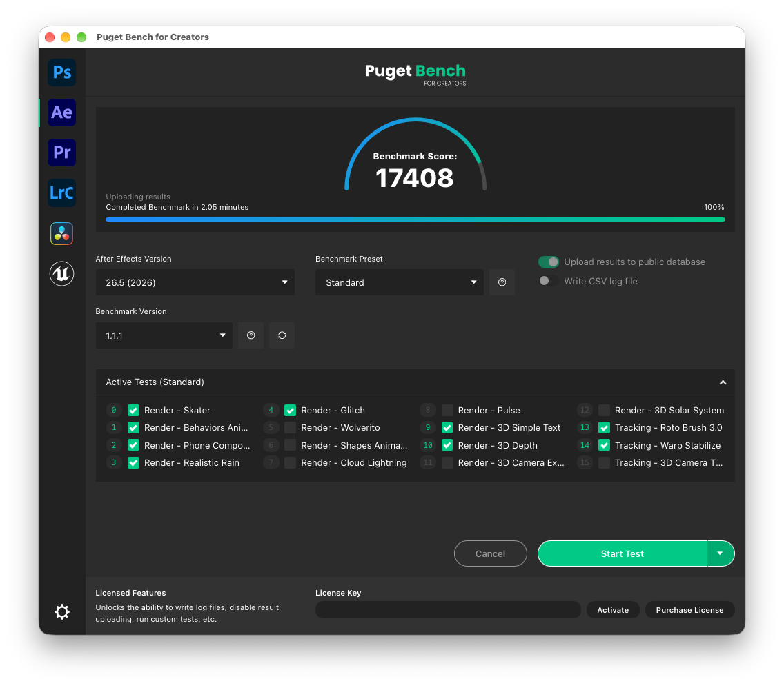Click the benchmark progress bar
This screenshot has height=686, width=784.
tap(415, 219)
